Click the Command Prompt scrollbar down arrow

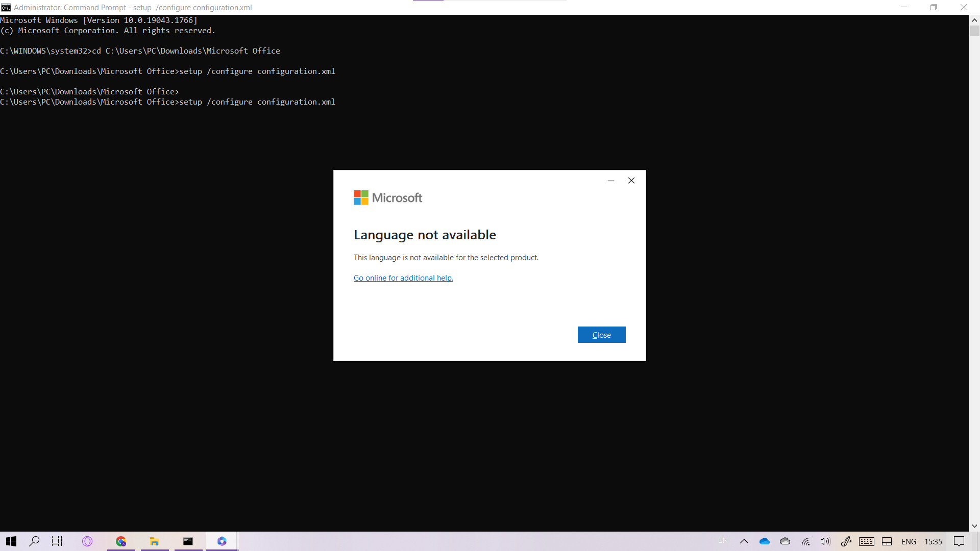coord(974,526)
